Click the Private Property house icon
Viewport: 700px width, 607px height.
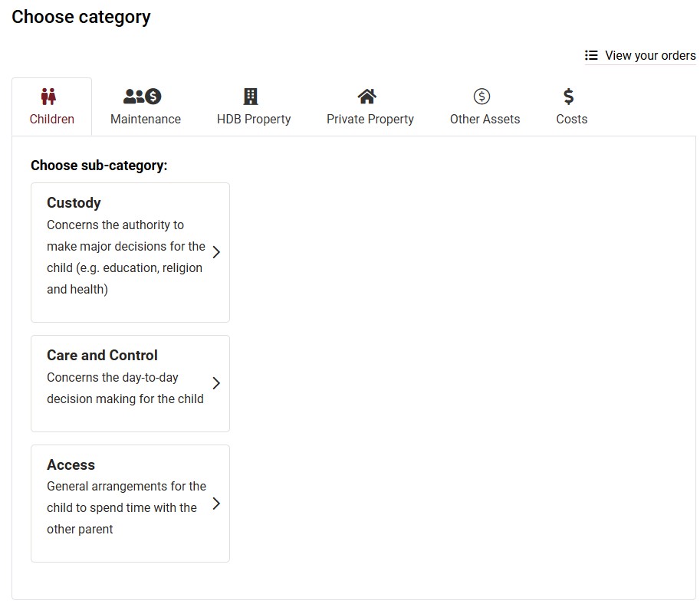click(x=367, y=97)
